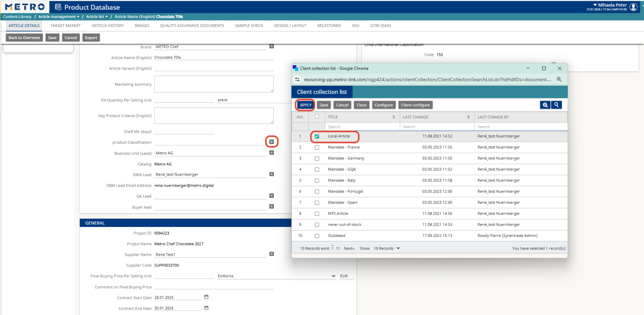644x315 pixels.
Task: Click the Marketing summary text area
Action: pos(214,84)
